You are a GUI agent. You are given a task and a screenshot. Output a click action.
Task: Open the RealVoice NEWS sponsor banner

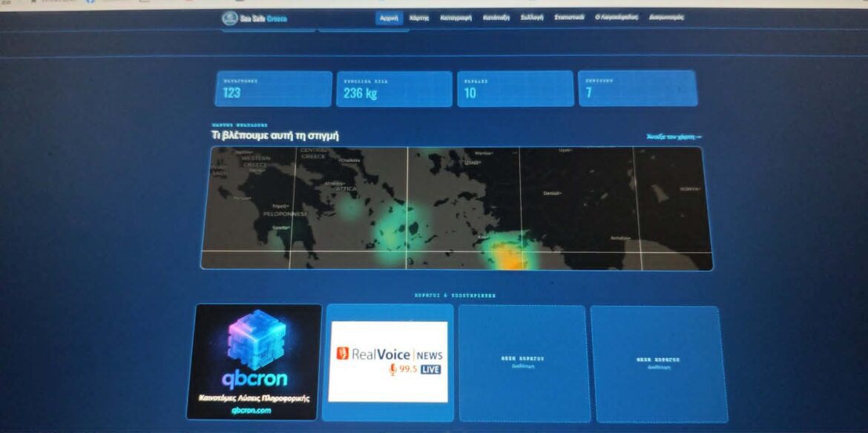coord(388,362)
